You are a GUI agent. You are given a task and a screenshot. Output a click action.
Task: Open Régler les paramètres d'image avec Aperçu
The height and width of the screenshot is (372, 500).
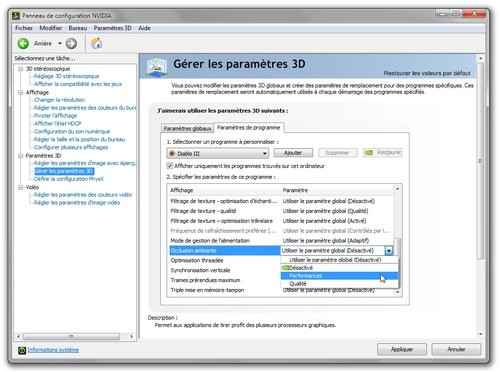(x=85, y=163)
